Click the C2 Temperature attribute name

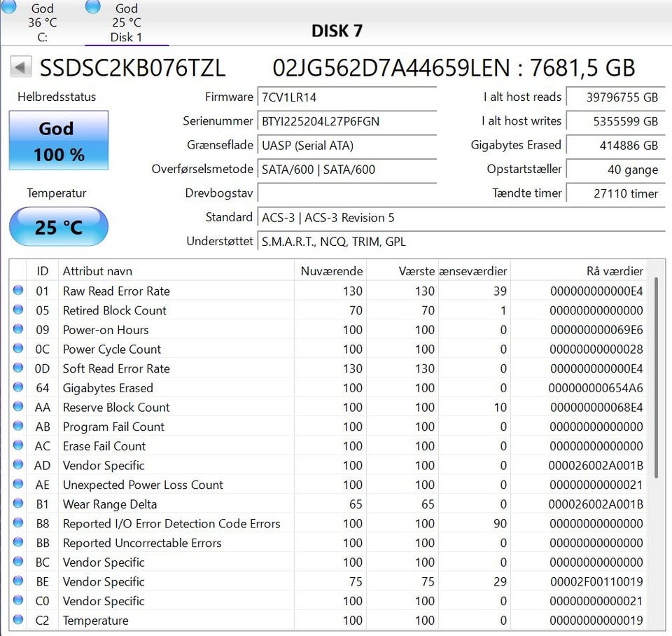coord(96,621)
